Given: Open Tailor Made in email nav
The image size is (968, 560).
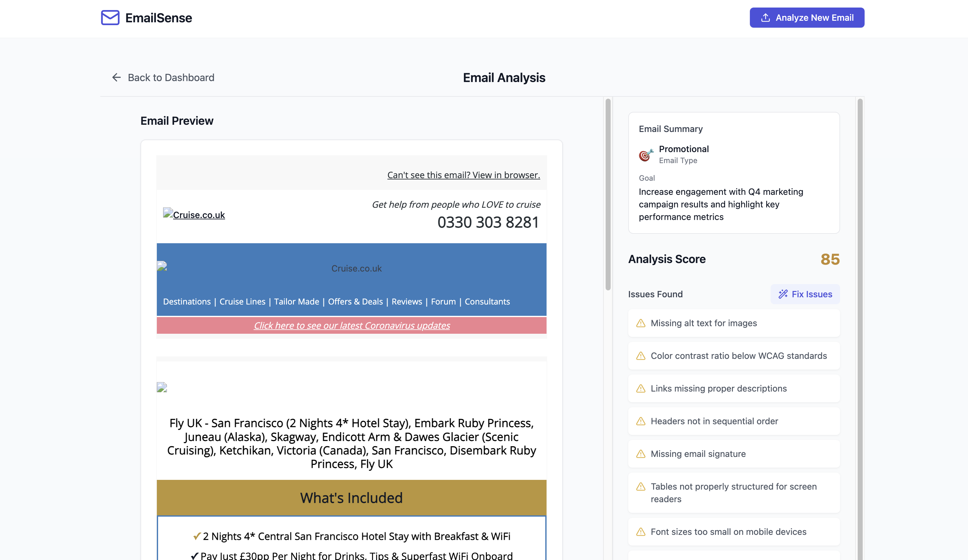Looking at the screenshot, I should coord(297,301).
